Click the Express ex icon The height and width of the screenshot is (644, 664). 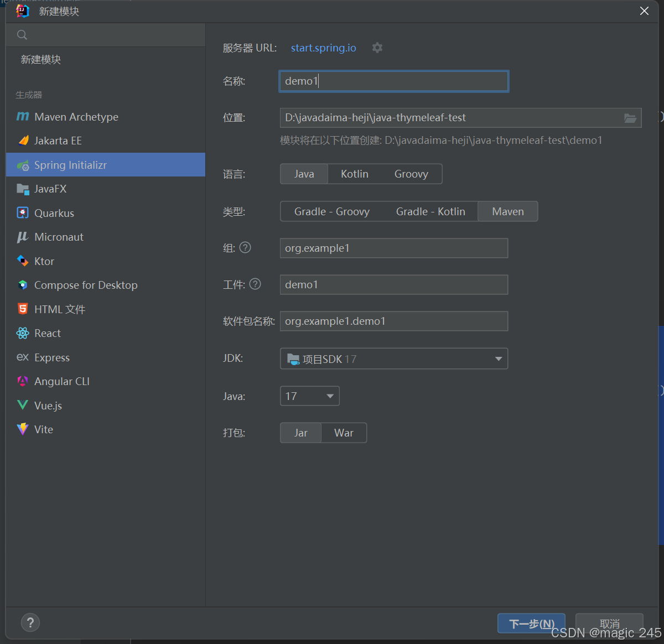click(x=23, y=357)
